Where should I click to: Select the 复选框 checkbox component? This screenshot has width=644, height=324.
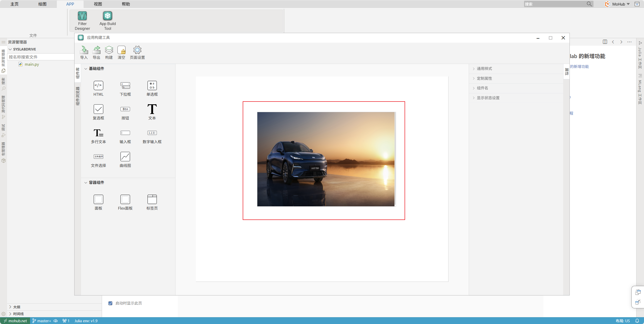pyautogui.click(x=98, y=112)
